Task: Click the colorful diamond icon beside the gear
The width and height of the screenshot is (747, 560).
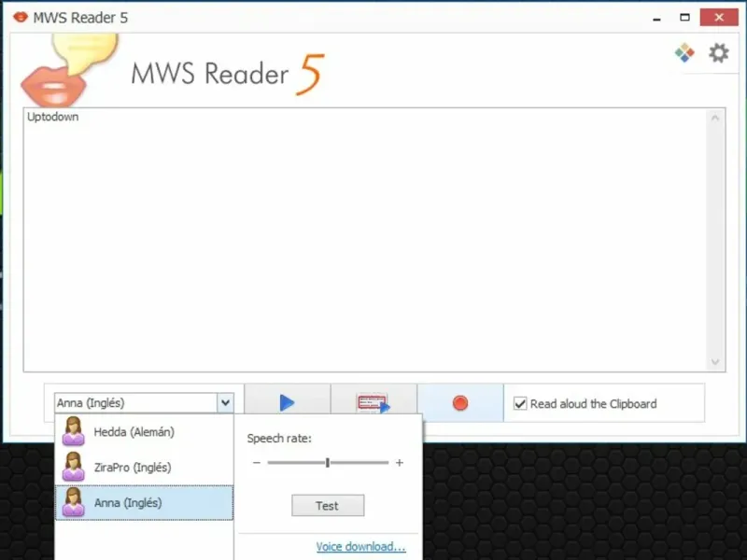Action: coord(684,53)
